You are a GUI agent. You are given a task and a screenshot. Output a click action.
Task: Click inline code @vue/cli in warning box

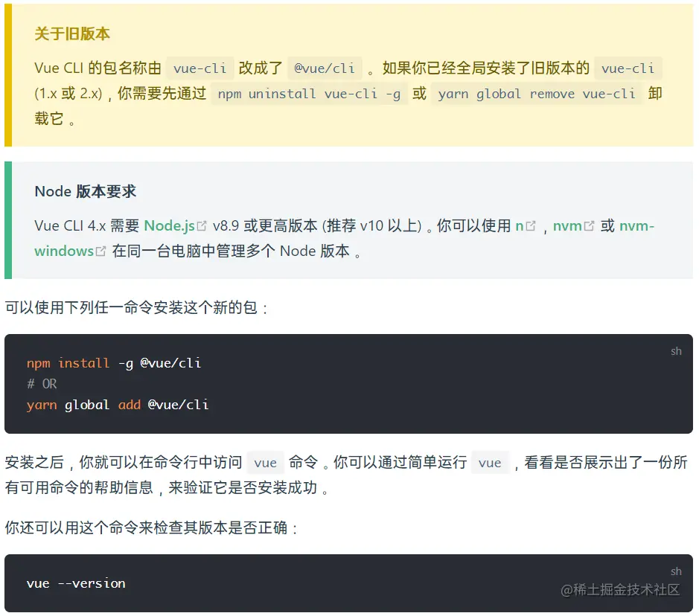click(325, 68)
